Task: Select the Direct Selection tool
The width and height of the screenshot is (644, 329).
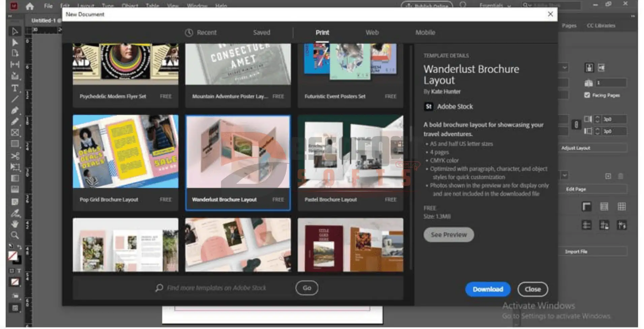Action: [15, 42]
